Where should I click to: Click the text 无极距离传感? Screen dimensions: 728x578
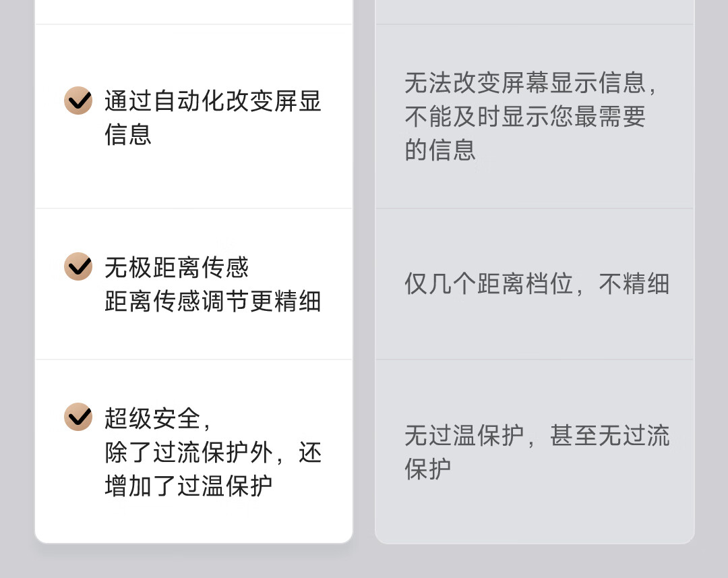177,267
